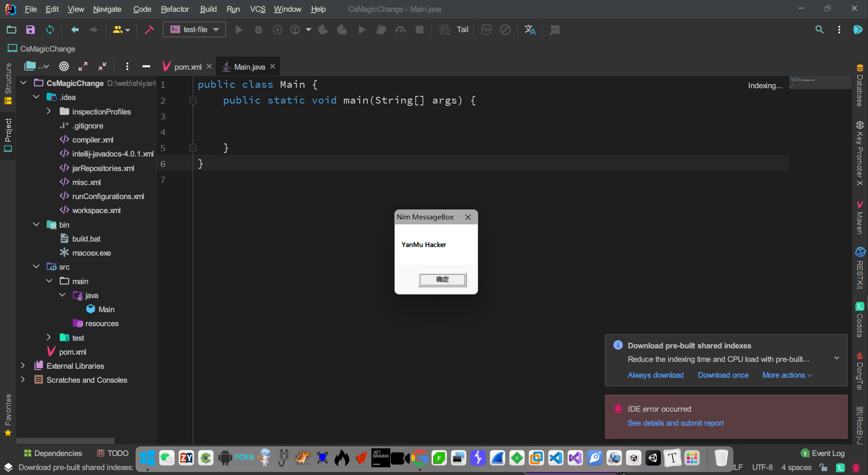Open the RESTKit tool window
This screenshot has width=868, height=475.
[x=859, y=268]
